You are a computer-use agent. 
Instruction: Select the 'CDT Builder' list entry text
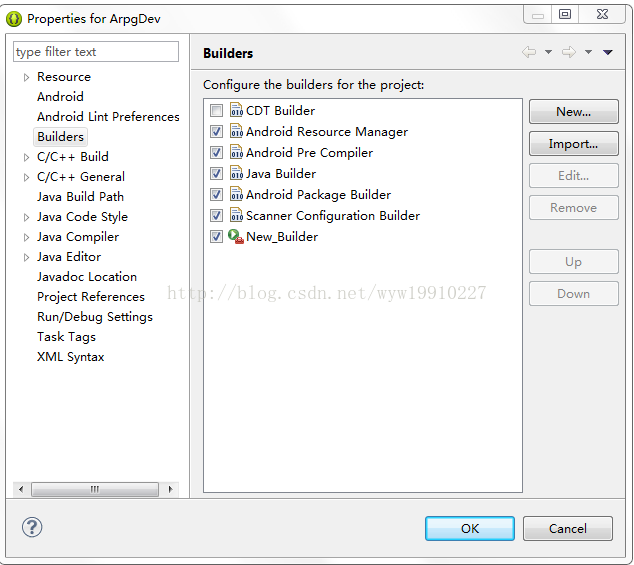tap(281, 111)
